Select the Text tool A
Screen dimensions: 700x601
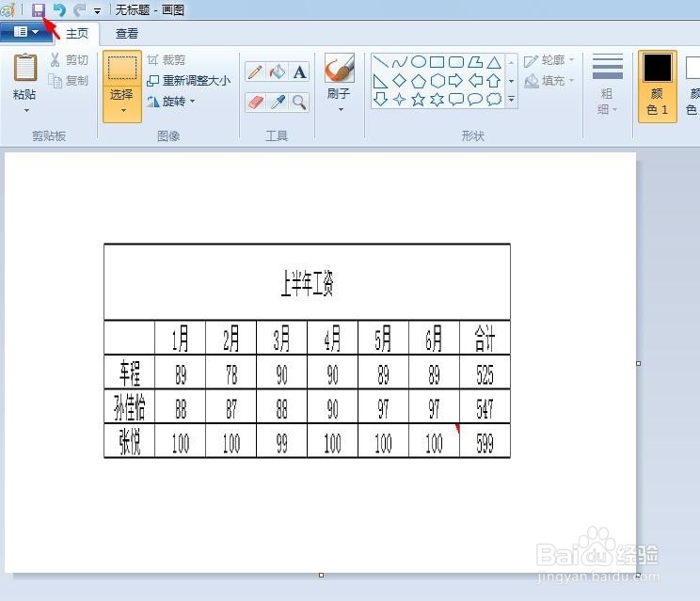point(299,71)
